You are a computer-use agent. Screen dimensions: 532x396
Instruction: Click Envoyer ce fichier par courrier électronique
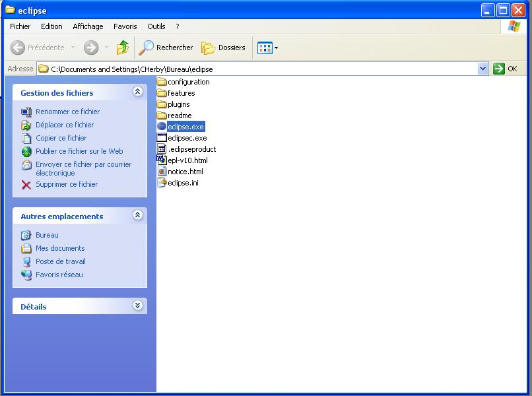click(x=83, y=169)
